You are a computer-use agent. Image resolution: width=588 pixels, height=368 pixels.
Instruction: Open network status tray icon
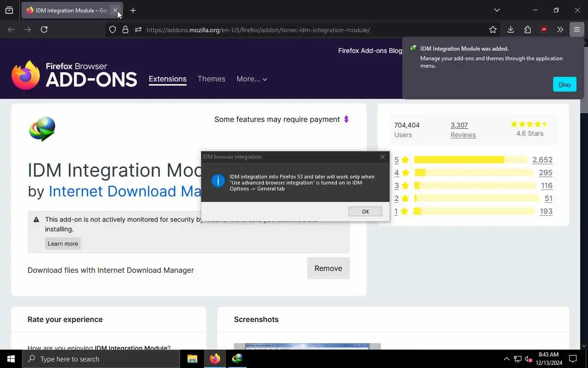[x=518, y=359]
